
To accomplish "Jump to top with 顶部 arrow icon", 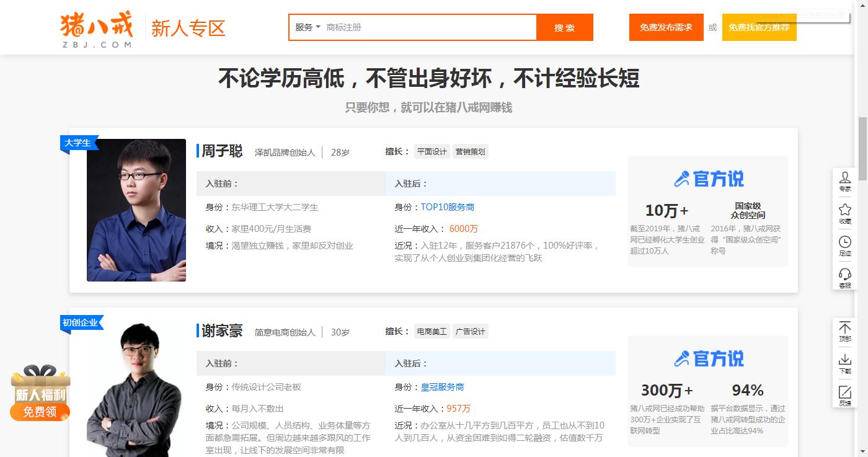I will pyautogui.click(x=844, y=331).
